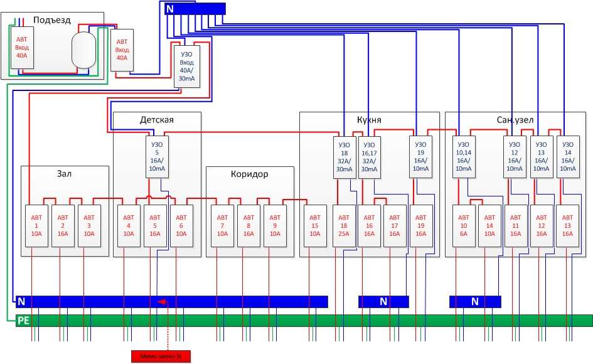Select the УЗО 5 16A/10mA block

(x=157, y=157)
